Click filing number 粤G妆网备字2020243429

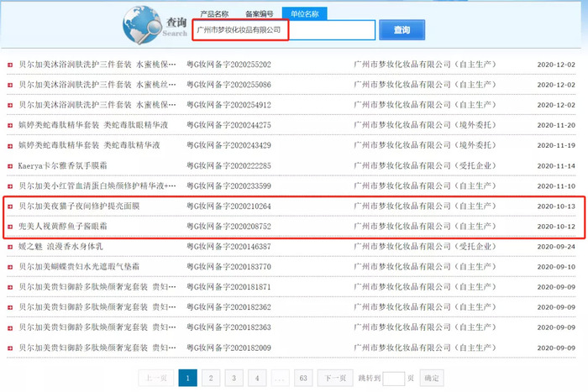(x=228, y=145)
